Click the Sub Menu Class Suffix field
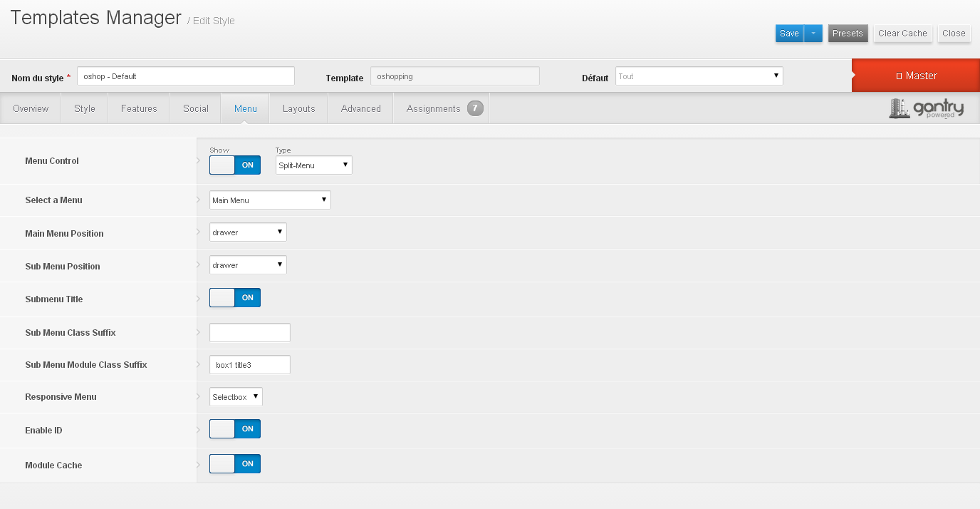Screen dimensions: 980x509 [x=250, y=333]
